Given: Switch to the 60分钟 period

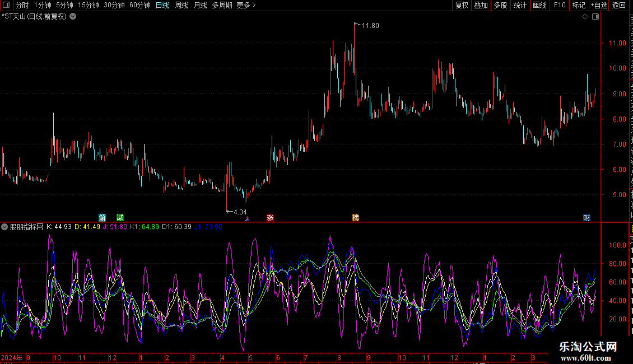Looking at the screenshot, I should point(140,5).
